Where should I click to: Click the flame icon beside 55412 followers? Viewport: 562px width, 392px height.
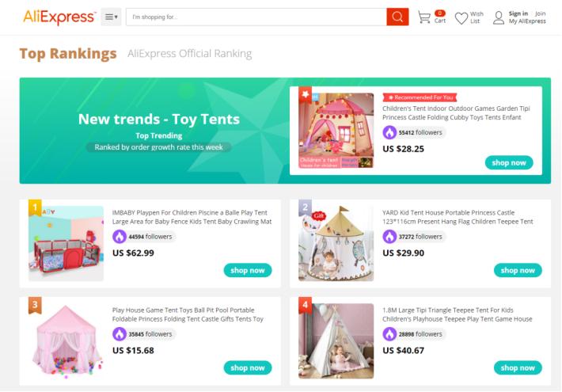click(389, 132)
